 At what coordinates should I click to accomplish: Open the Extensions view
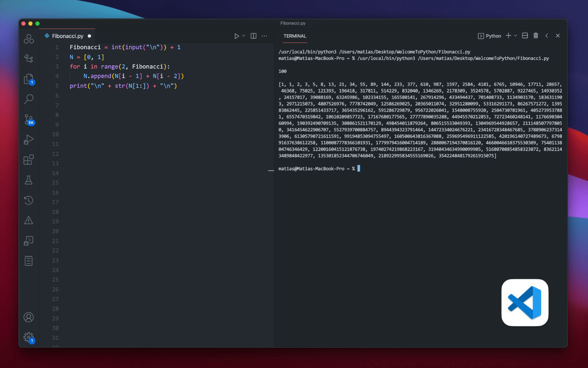click(x=29, y=160)
